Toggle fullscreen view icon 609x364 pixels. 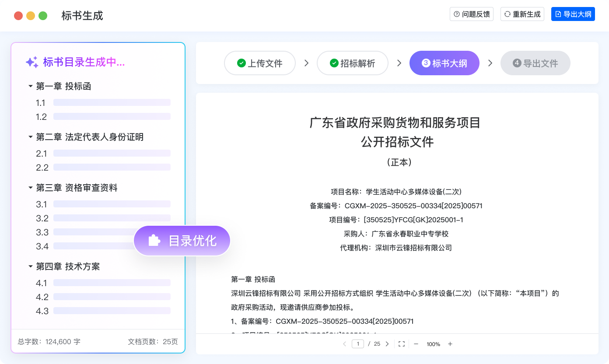click(x=402, y=344)
